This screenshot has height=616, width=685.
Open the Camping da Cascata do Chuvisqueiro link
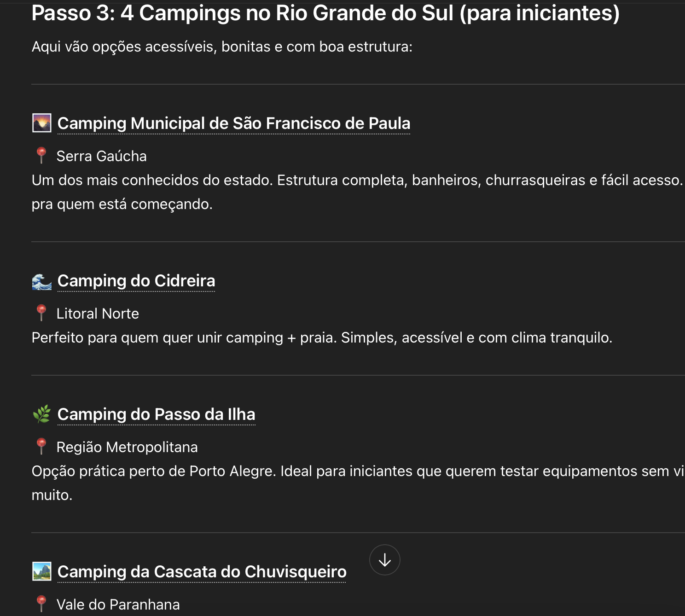coord(202,571)
